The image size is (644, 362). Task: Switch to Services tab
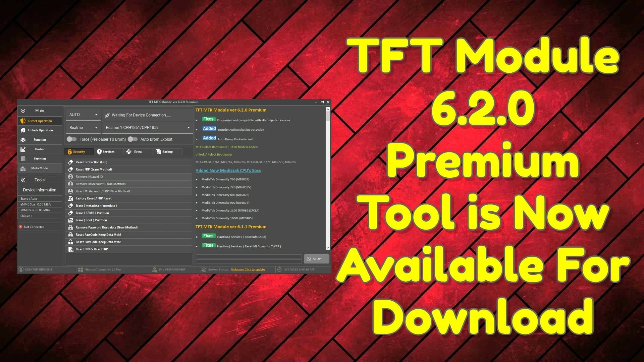coord(107,152)
